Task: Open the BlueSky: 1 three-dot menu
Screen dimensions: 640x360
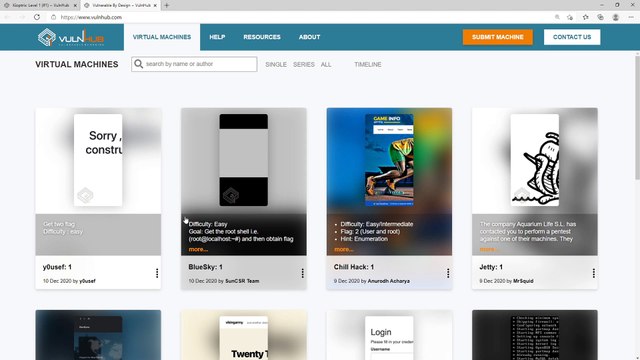Action: tap(302, 273)
